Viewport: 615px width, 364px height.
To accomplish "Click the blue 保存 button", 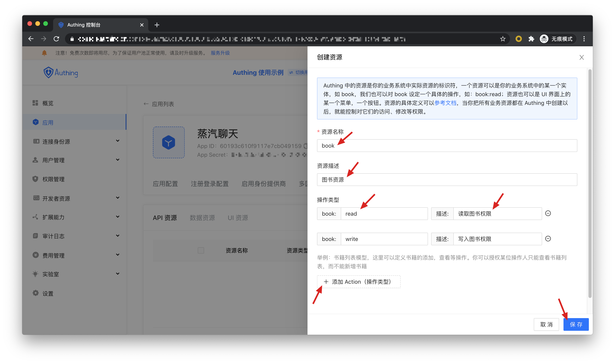I will click(576, 324).
